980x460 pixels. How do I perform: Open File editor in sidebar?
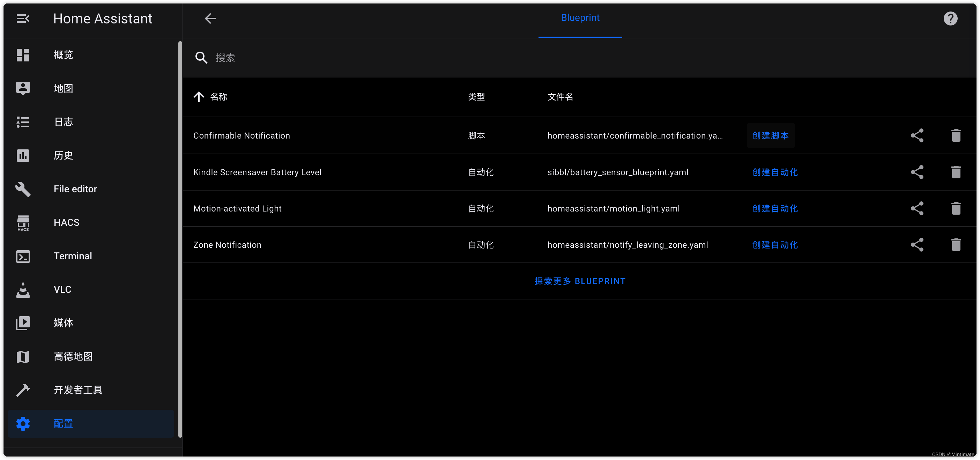coord(90,189)
